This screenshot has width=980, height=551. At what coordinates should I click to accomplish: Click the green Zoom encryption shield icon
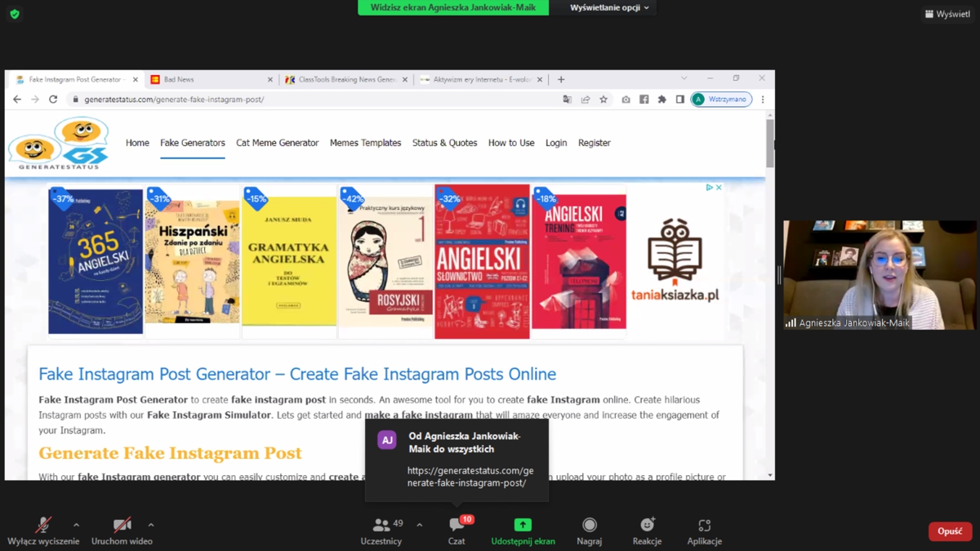pyautogui.click(x=15, y=14)
